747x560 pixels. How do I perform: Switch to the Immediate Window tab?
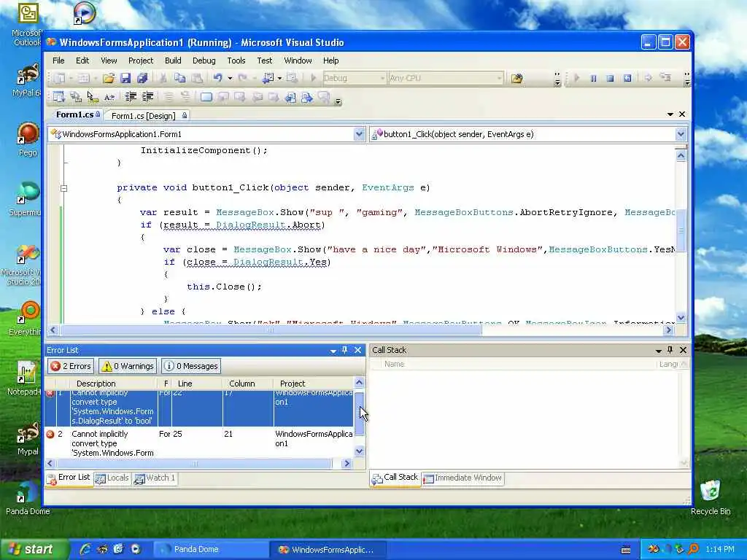(x=462, y=478)
